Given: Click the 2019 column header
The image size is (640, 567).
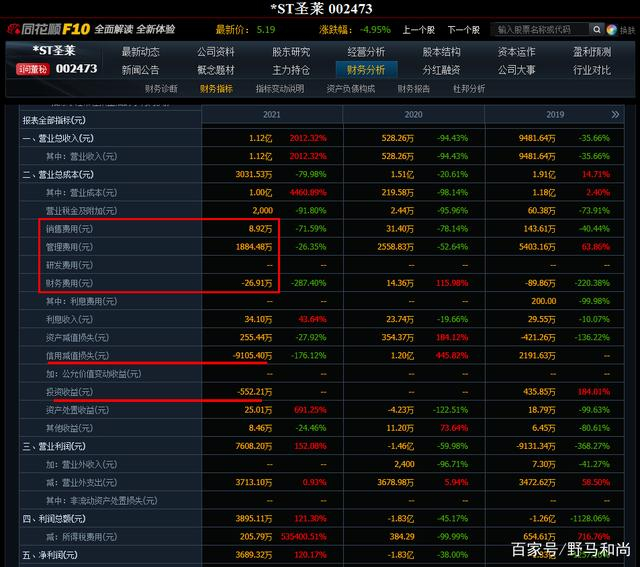Looking at the screenshot, I should coord(555,115).
